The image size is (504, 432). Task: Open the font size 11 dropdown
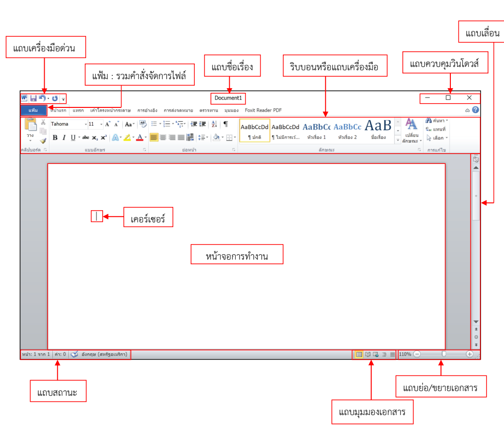(101, 124)
